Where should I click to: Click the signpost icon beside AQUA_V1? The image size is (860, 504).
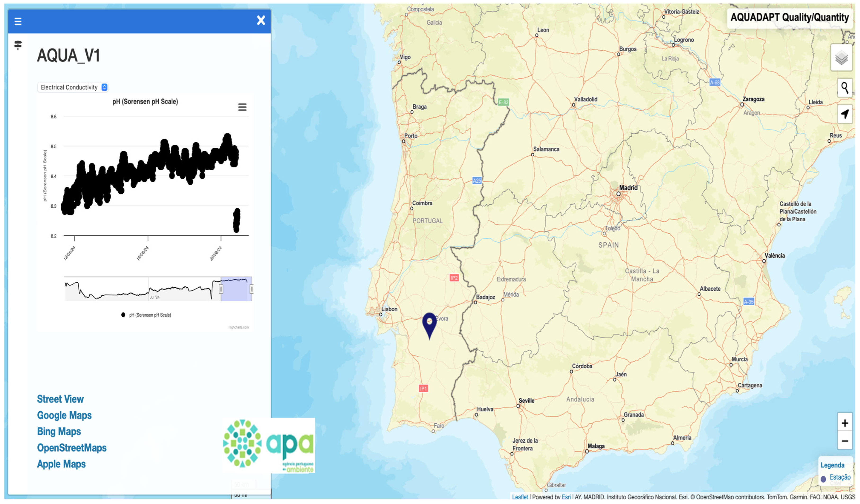[x=18, y=45]
